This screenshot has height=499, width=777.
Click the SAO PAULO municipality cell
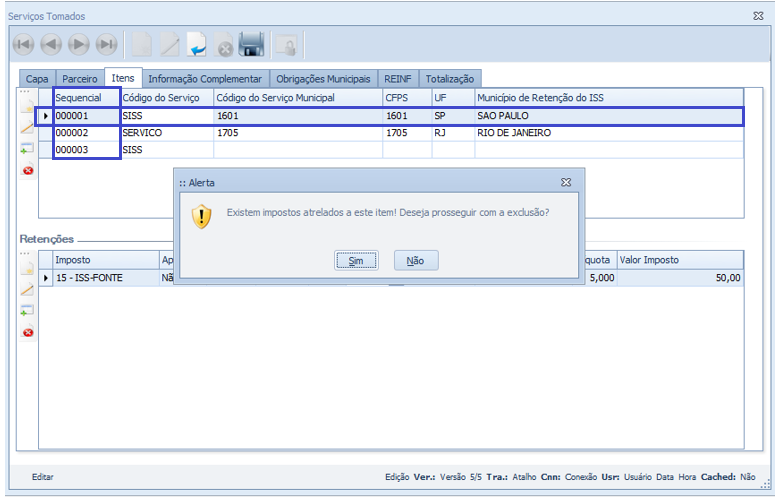[609, 116]
